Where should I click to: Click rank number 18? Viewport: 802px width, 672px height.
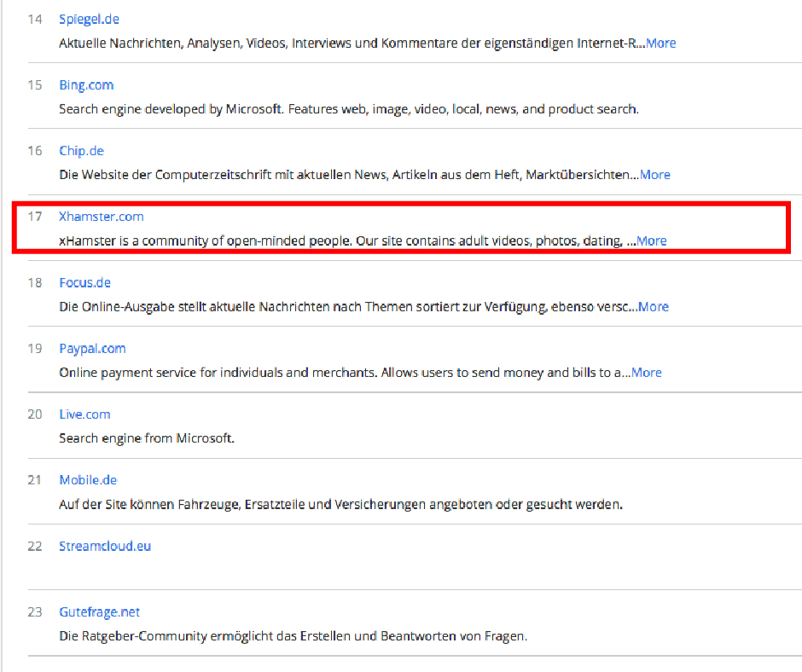[35, 283]
